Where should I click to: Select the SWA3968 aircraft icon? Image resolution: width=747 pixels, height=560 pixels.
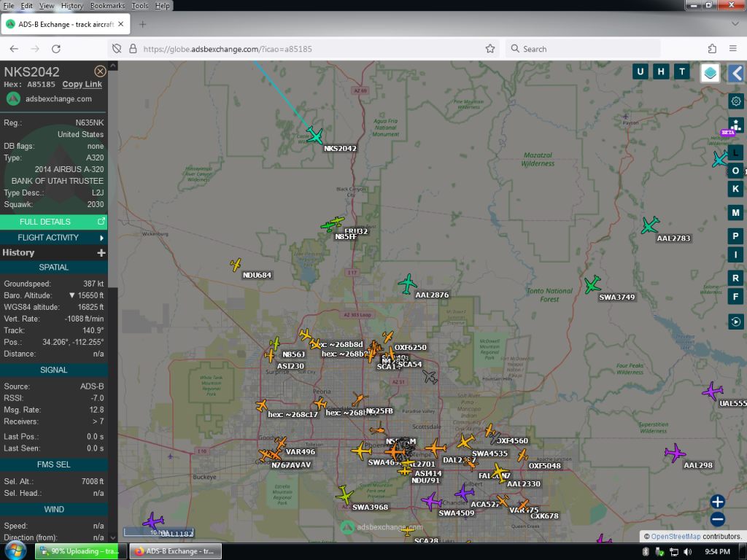[344, 495]
